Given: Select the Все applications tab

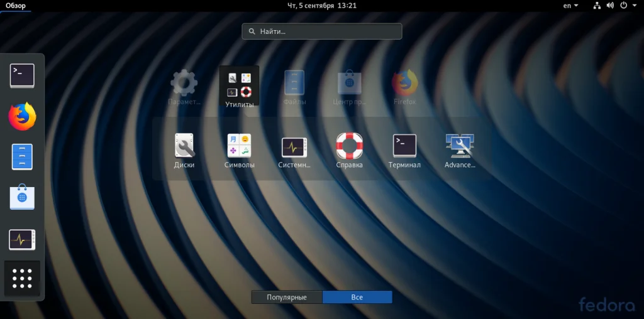Looking at the screenshot, I should tap(357, 297).
